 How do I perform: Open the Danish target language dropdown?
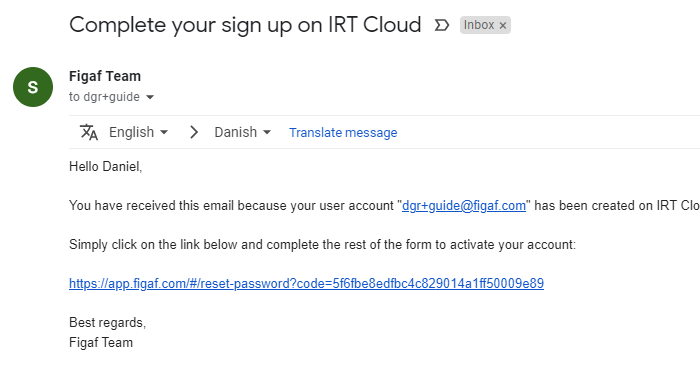(242, 132)
